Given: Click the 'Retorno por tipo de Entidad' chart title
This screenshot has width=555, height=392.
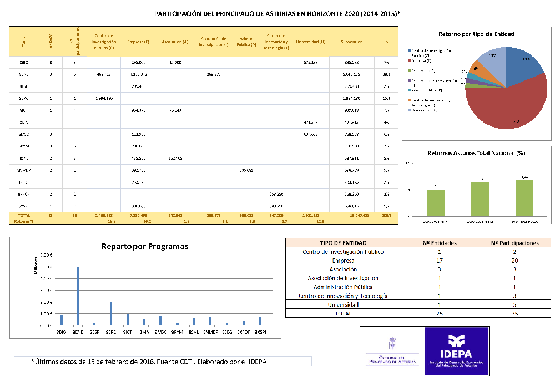Looking at the screenshot, I should (476, 34).
